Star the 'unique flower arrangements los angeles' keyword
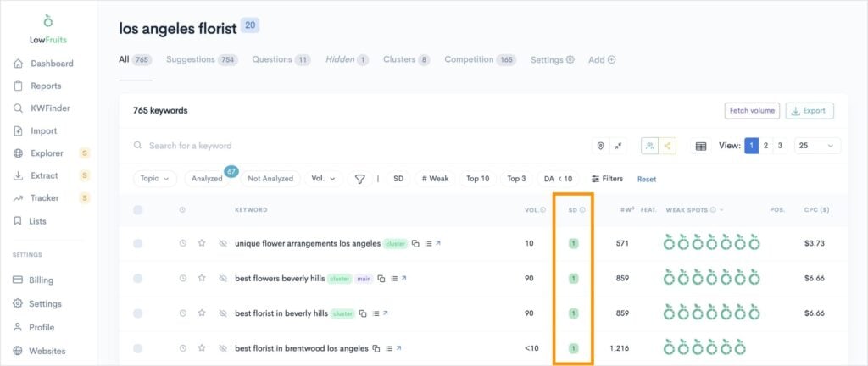This screenshot has width=868, height=366. click(202, 243)
